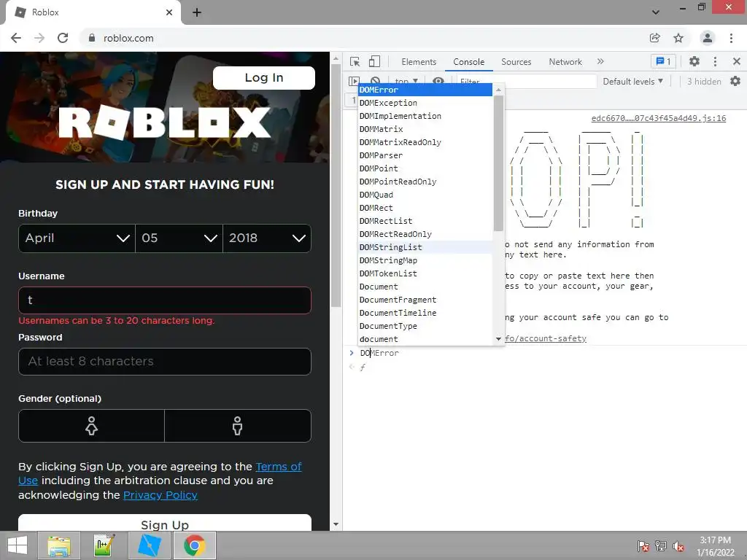
Task: Open the Chrome three-dot menu
Action: (x=731, y=38)
